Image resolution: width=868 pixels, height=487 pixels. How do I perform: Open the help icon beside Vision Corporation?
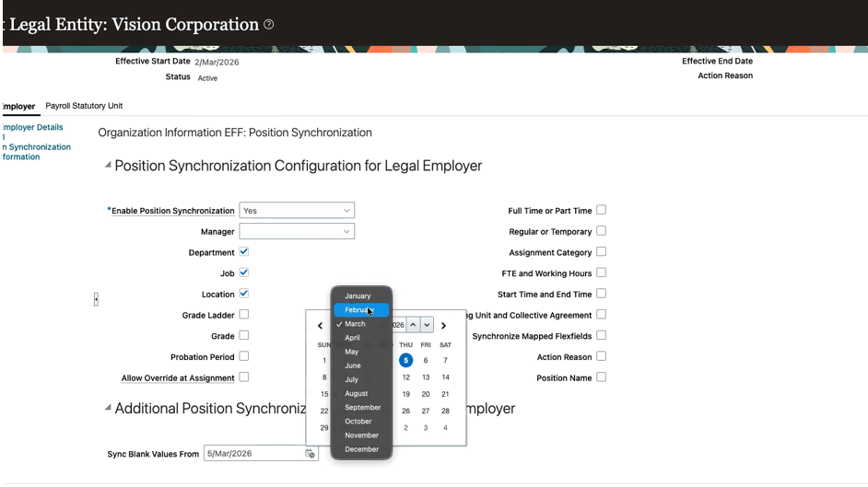pos(268,24)
